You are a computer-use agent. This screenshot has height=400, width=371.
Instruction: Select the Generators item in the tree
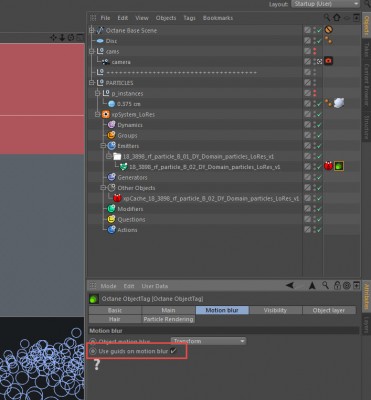[x=132, y=177]
